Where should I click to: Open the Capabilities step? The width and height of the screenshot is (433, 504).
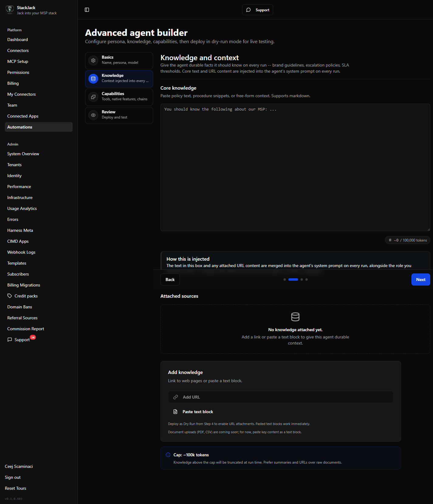(119, 97)
